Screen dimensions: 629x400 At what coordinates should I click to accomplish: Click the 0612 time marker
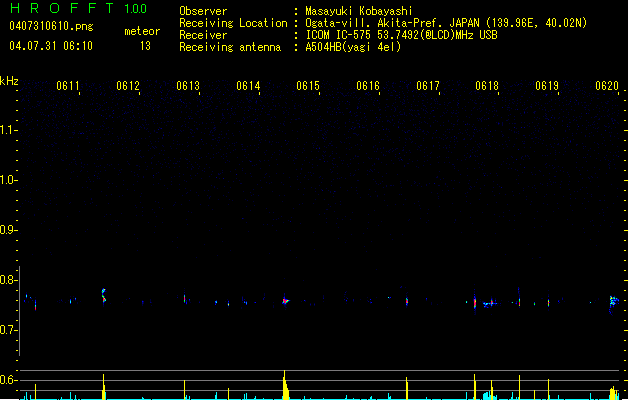click(128, 86)
